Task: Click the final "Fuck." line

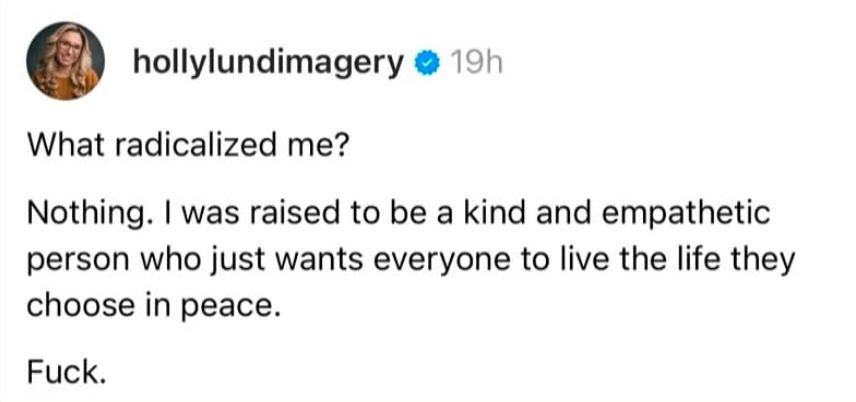Action: point(65,372)
